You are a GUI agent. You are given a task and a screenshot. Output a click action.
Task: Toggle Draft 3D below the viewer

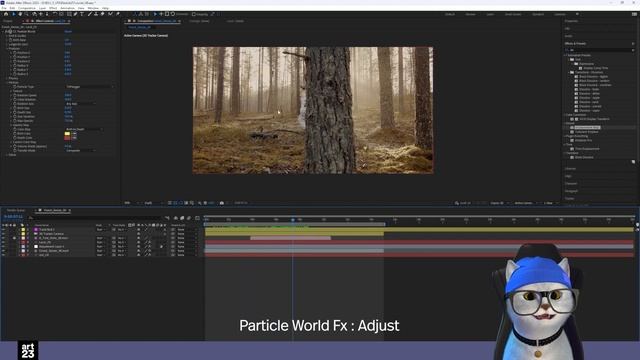(462, 203)
